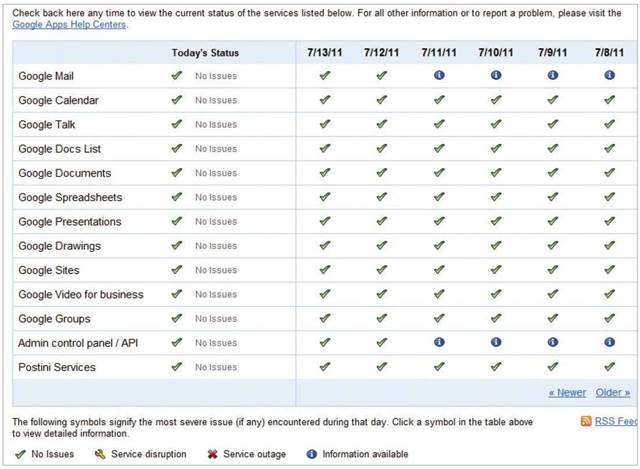The image size is (640, 469).
Task: Open Admin control panel info icon under 7/8/11
Action: (609, 342)
